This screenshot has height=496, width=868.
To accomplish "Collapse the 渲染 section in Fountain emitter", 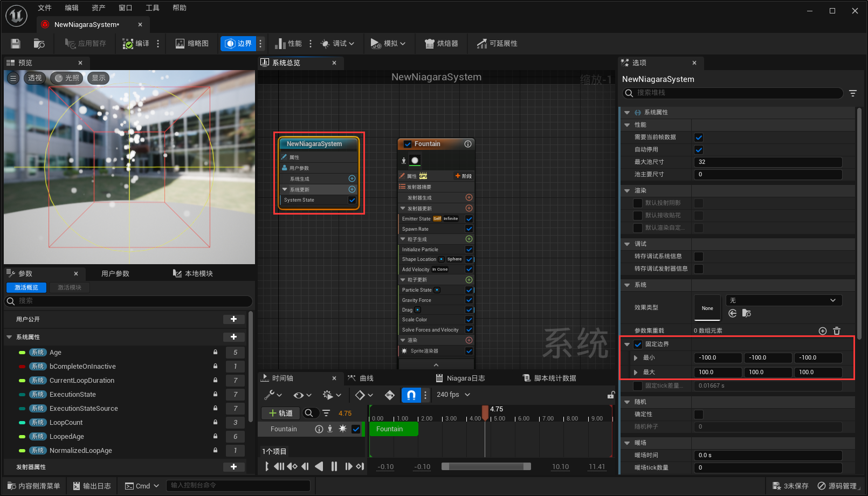I will pyautogui.click(x=403, y=340).
